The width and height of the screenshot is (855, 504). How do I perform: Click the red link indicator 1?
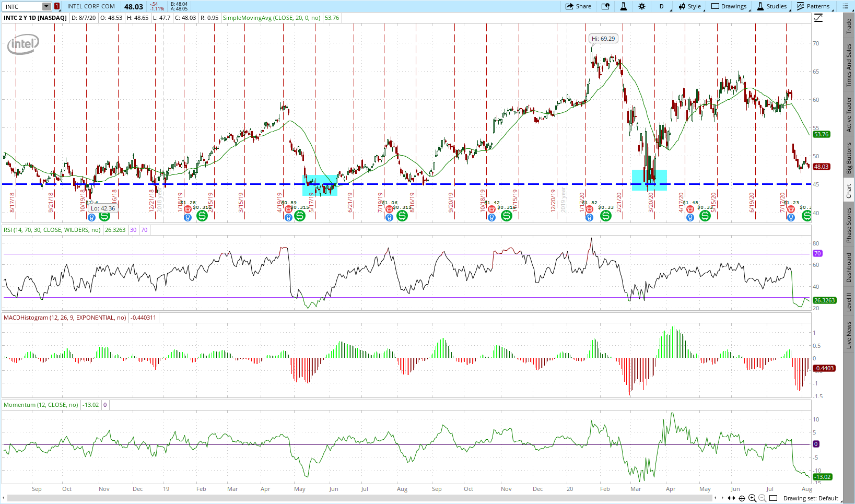tap(57, 6)
